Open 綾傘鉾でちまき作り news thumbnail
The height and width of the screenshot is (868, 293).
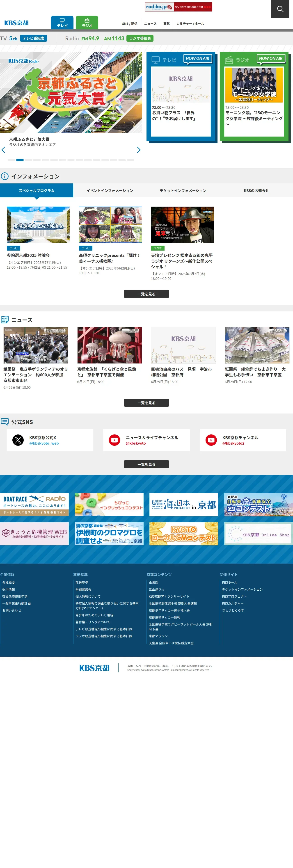257,345
